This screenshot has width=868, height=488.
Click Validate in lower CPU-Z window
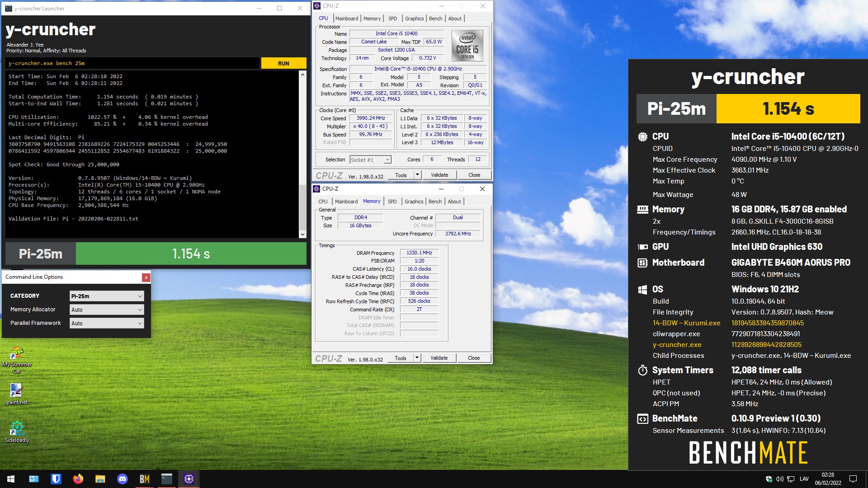tap(439, 358)
